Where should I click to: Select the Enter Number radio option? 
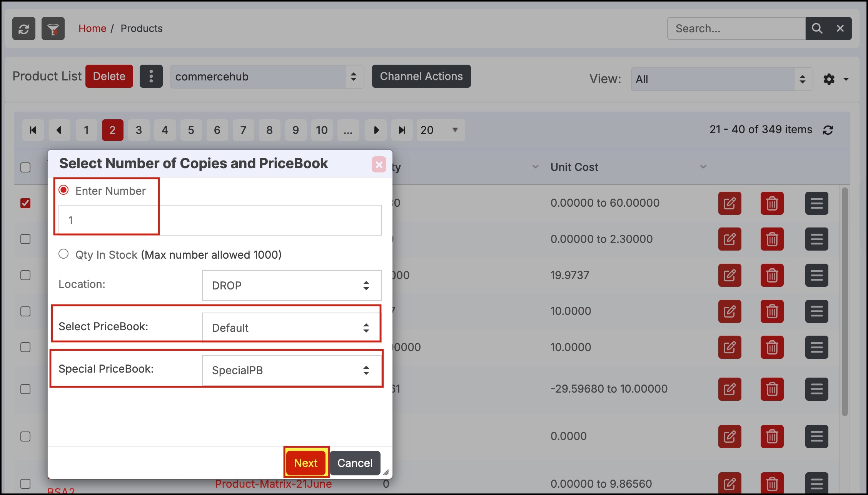[x=63, y=190]
